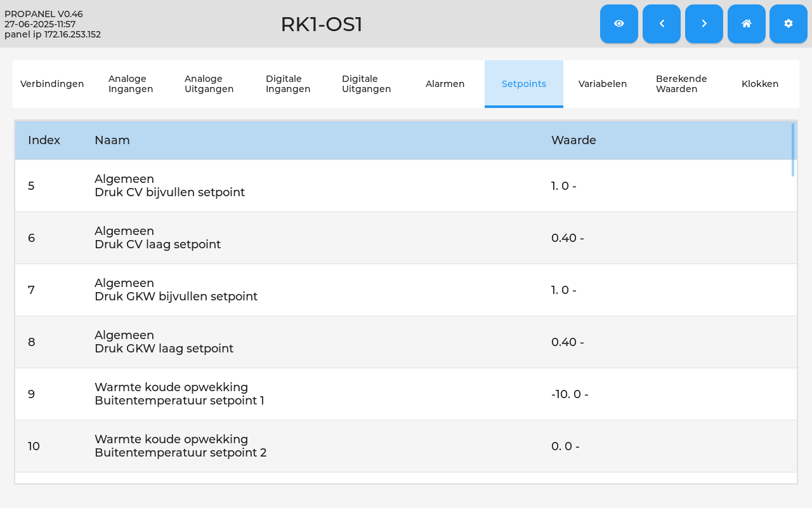Screen dimensions: 812x508
Task: Click value 1. 0 of index 7
Action: pos(564,290)
